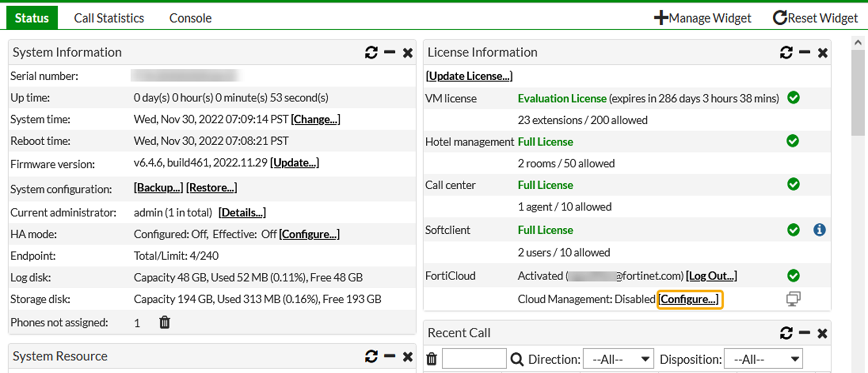
Task: Click the Evaluation License text
Action: tap(562, 98)
